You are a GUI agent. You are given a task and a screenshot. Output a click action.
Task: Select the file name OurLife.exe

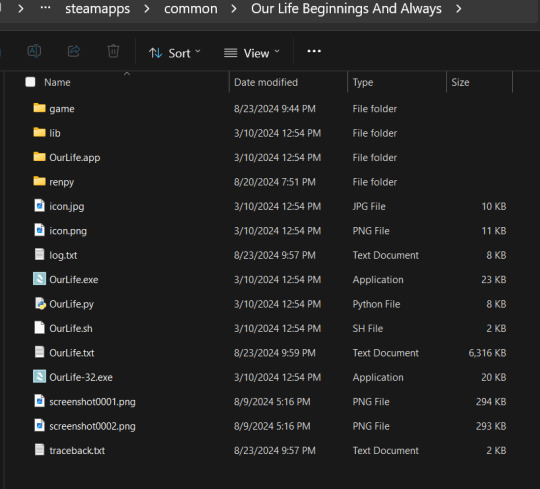pyautogui.click(x=74, y=280)
